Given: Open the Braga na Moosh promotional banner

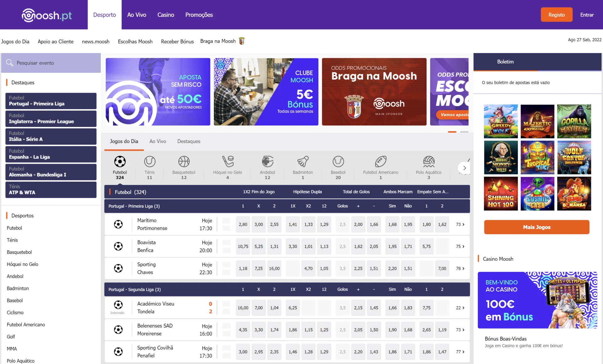Looking at the screenshot, I should (374, 92).
